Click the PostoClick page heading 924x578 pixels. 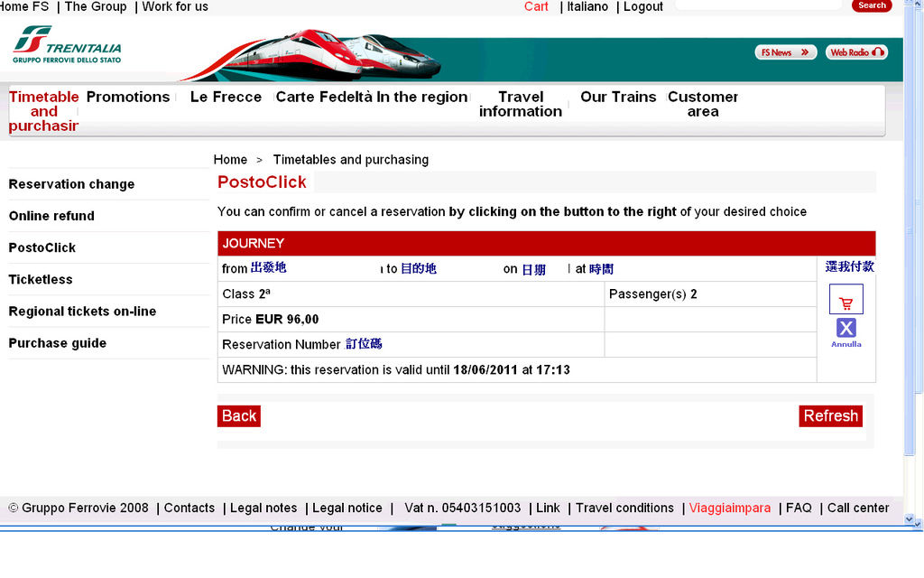coord(262,182)
